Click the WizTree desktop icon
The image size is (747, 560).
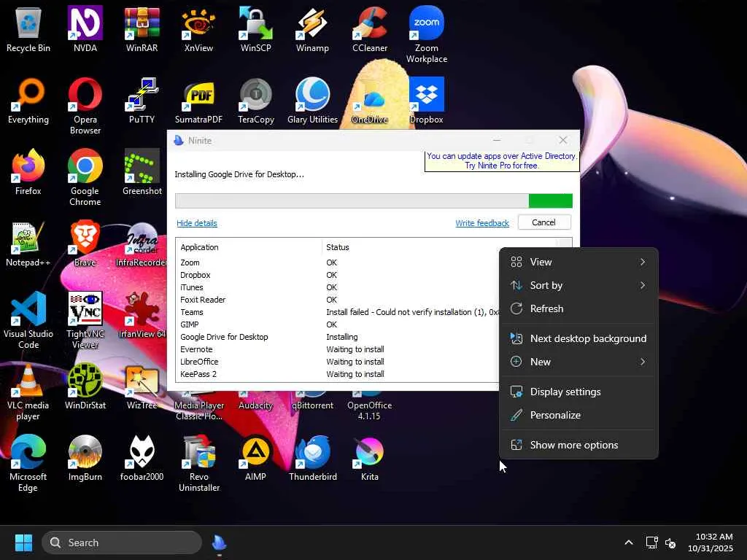pyautogui.click(x=142, y=386)
